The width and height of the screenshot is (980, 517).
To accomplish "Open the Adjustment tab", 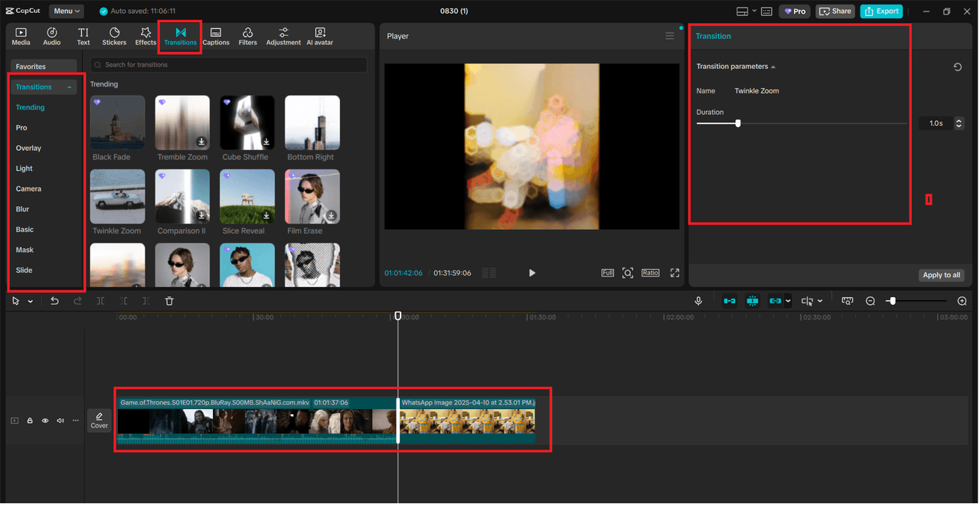I will pyautogui.click(x=283, y=36).
